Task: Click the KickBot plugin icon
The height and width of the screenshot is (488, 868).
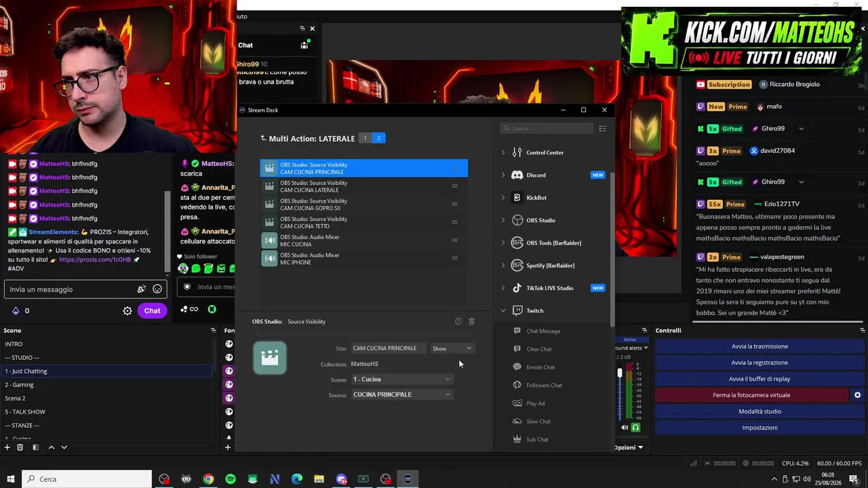Action: [x=517, y=197]
